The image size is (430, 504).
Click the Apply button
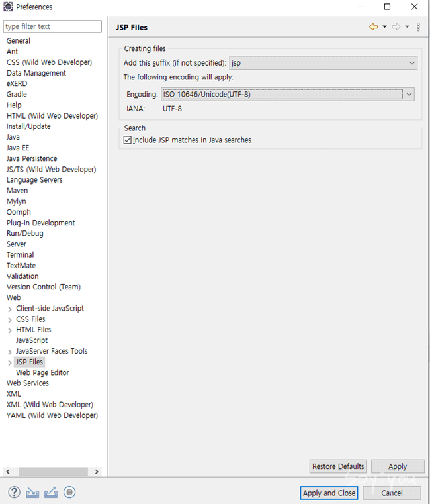tap(398, 466)
